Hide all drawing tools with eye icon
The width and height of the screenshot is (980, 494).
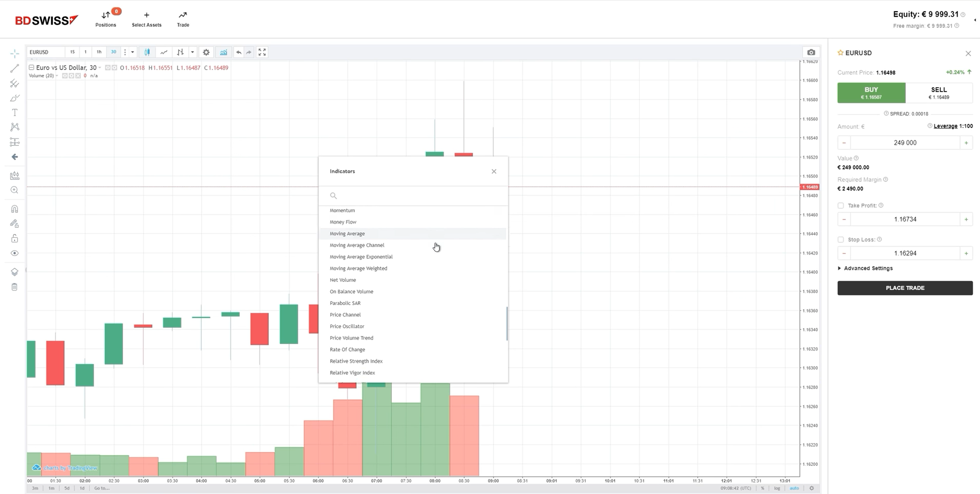click(15, 253)
